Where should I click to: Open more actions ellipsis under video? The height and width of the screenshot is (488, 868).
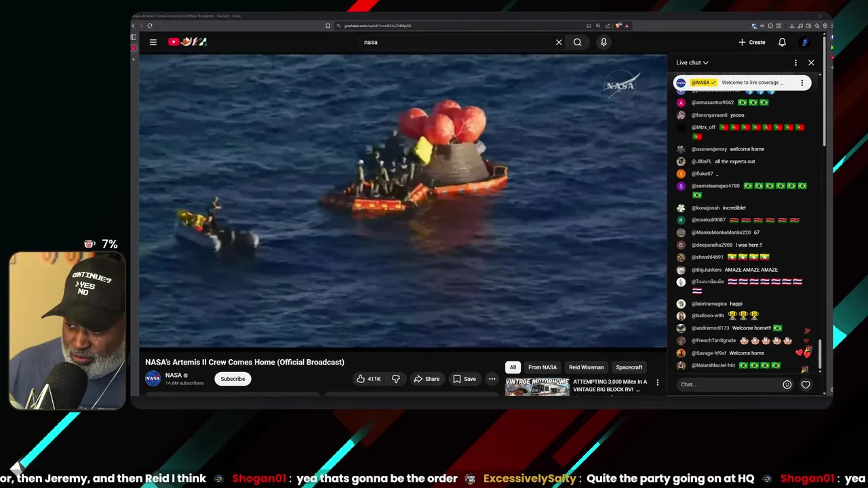pyautogui.click(x=492, y=379)
